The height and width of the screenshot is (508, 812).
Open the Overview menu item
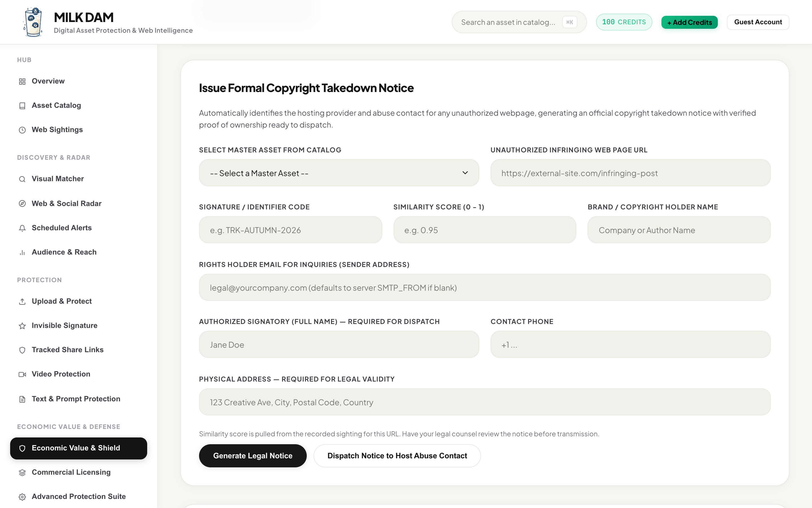pos(78,81)
